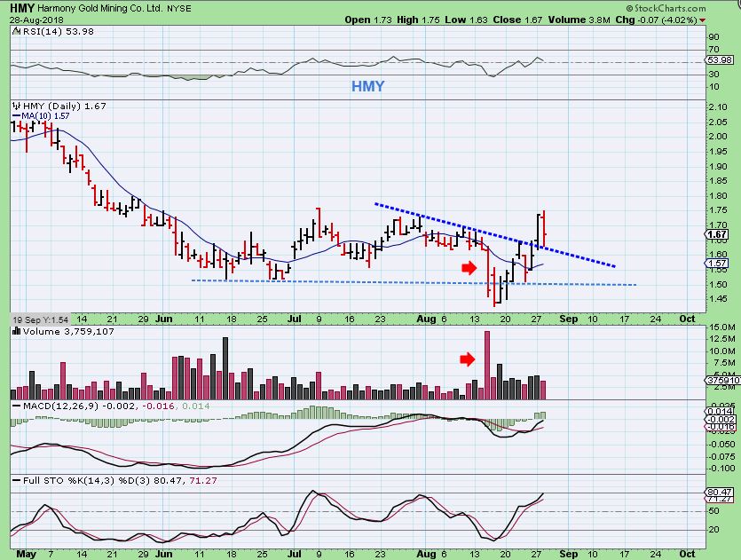Screen dimensions: 741x560
Task: Click the Low 1.63 value
Action: point(467,20)
